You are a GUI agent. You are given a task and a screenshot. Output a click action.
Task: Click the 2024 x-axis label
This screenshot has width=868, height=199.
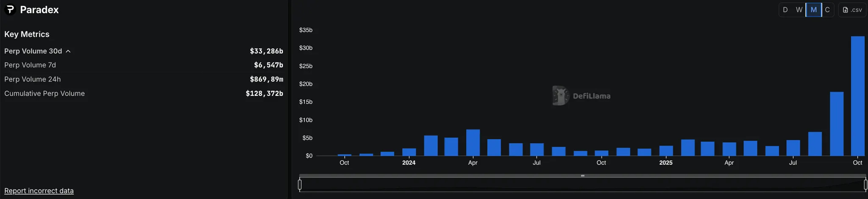409,163
